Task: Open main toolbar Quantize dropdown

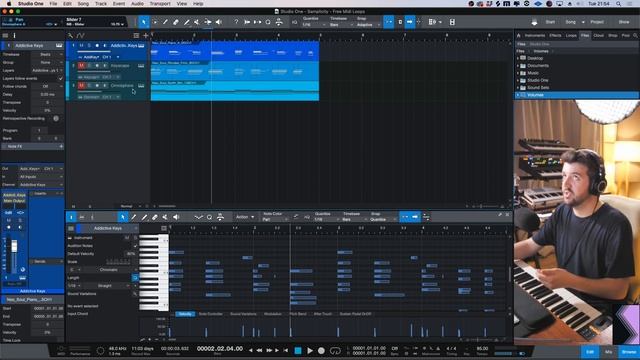Action: pos(313,24)
